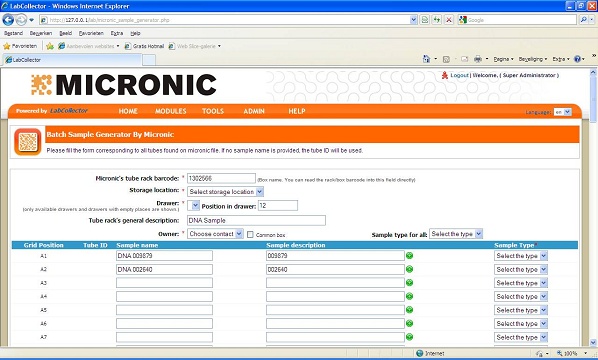Open Sample Type dropdown for row A7
Image resolution: width=598 pixels, height=360 pixels.
point(521,338)
